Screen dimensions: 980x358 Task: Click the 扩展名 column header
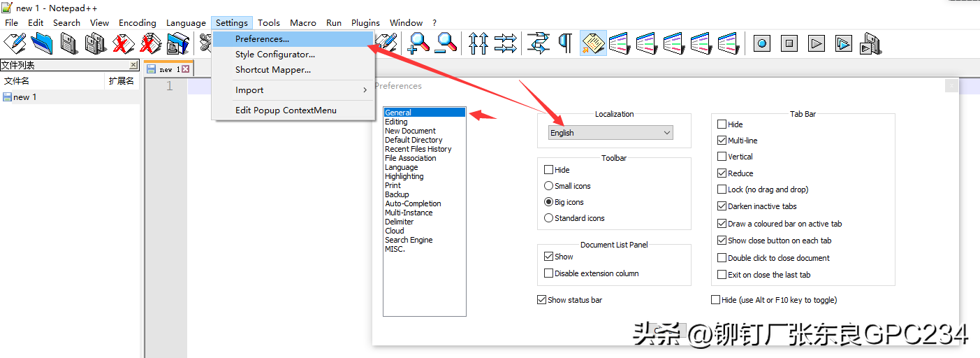(122, 81)
